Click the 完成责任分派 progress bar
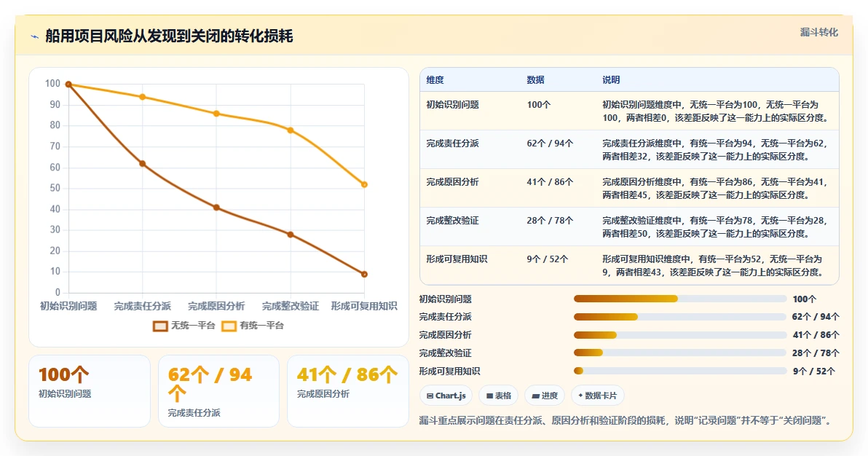868x456 pixels. click(x=680, y=317)
